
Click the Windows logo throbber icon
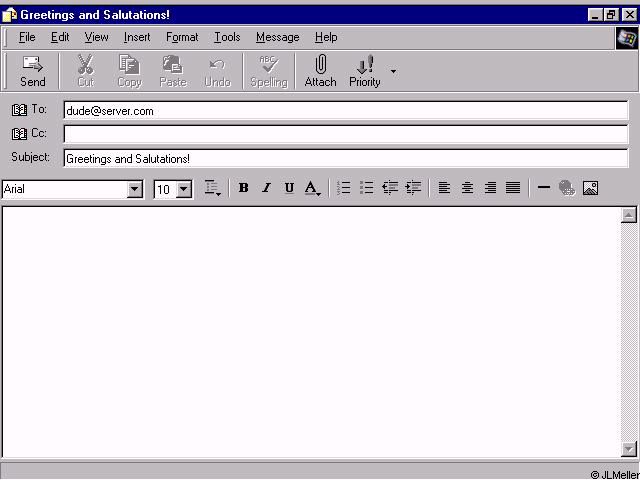tap(627, 38)
